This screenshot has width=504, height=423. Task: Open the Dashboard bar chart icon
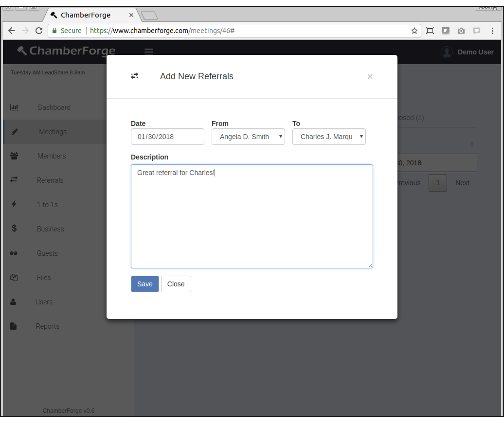[x=13, y=107]
